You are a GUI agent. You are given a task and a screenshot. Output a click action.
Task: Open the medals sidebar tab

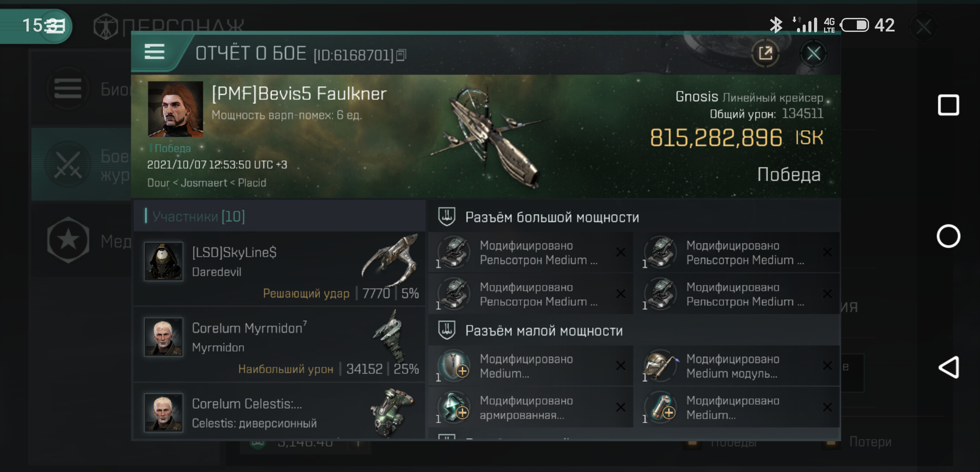81,240
